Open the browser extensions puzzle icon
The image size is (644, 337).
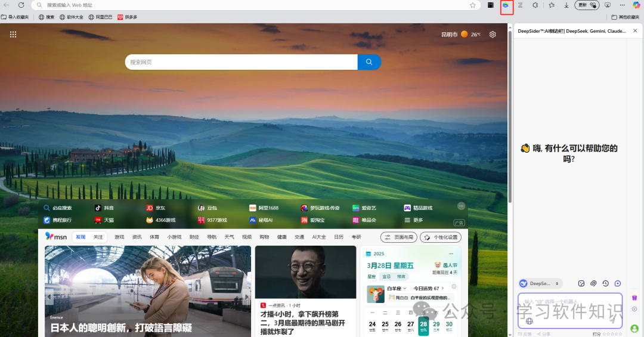[535, 5]
